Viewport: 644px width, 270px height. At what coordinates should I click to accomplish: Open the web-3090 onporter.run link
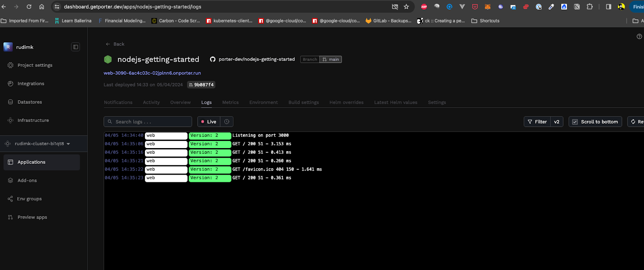click(x=152, y=73)
